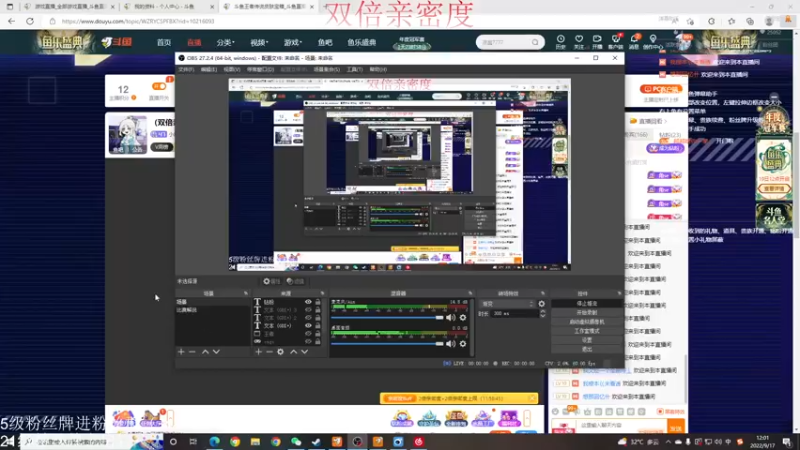
Task: Click the Douyu search magnifier icon
Action: pyautogui.click(x=535, y=42)
